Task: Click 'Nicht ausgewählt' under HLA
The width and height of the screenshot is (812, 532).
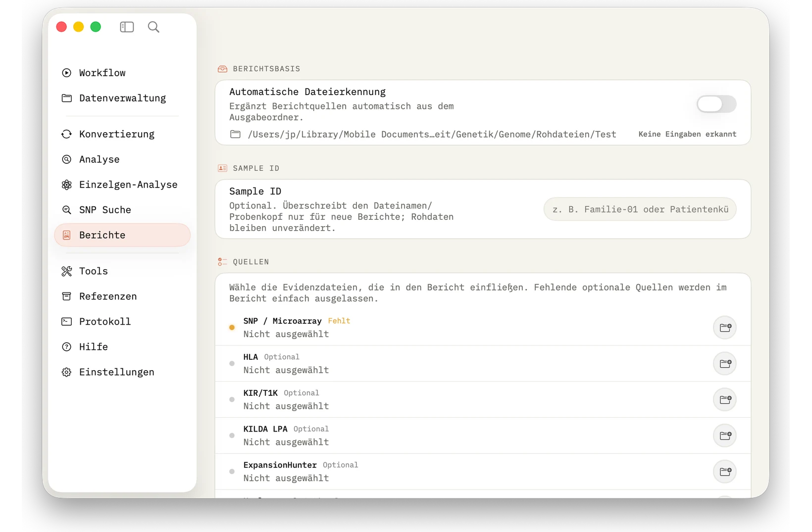Action: [286, 370]
